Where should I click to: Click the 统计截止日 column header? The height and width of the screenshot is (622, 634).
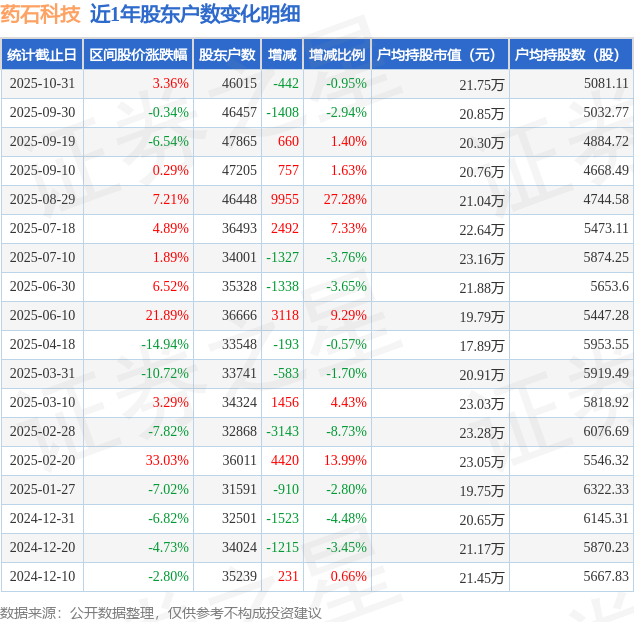click(42, 55)
